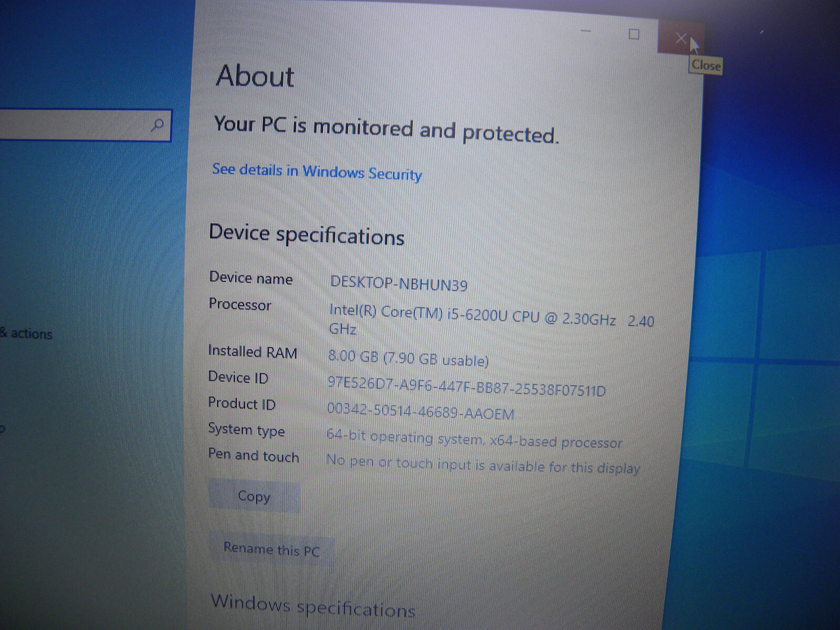Minimize the Settings window
The width and height of the screenshot is (840, 630).
586,31
